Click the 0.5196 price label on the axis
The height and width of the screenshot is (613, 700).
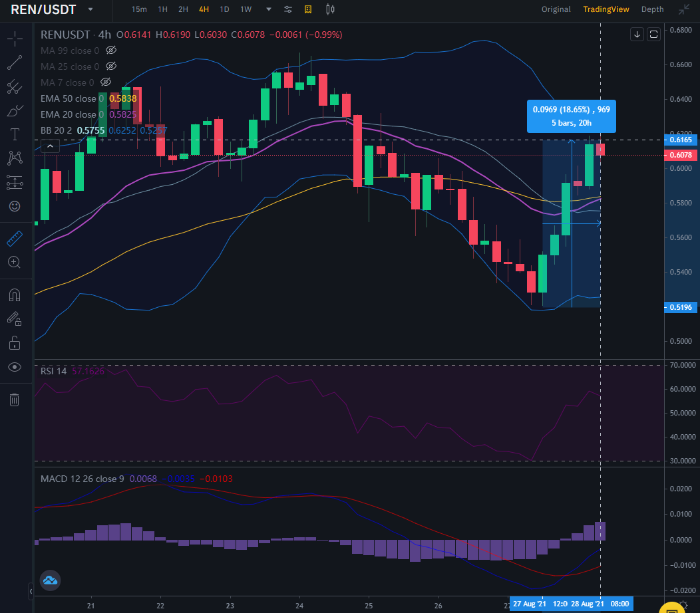click(x=681, y=307)
